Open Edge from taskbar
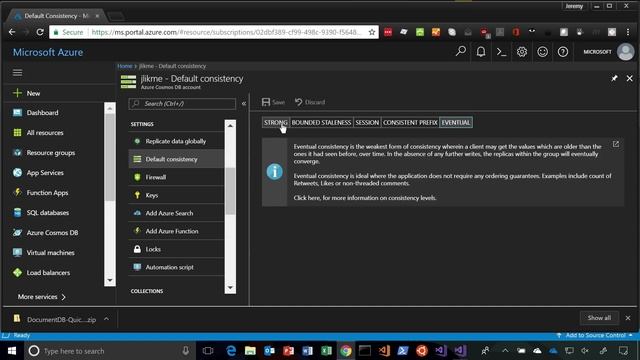The width and height of the screenshot is (640, 360). (x=231, y=351)
